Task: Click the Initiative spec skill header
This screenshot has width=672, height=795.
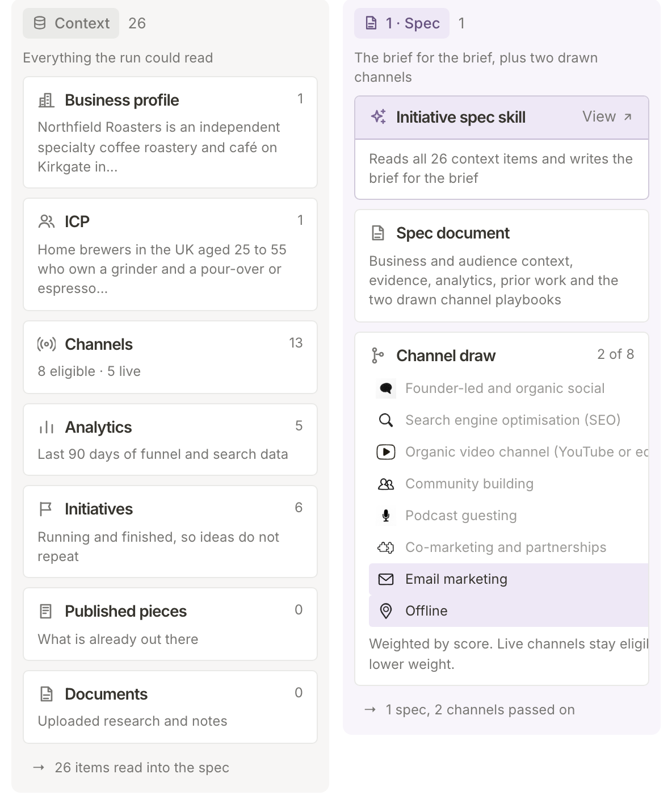Action: [502, 118]
